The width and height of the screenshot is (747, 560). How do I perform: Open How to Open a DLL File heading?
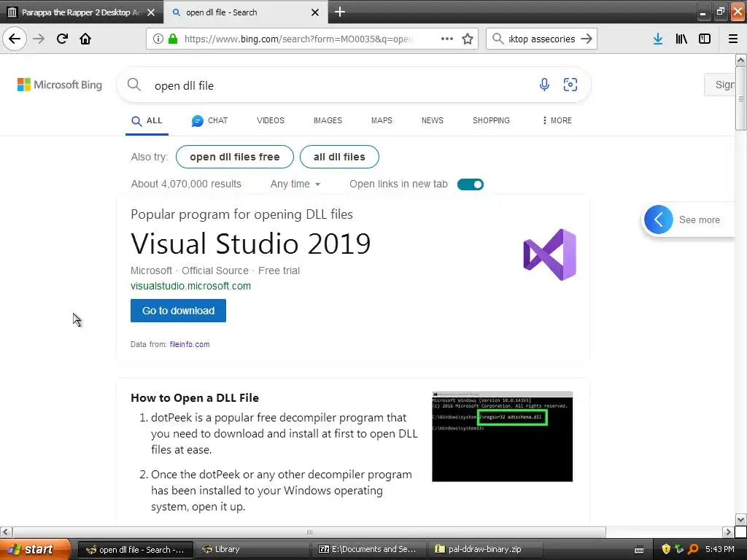[x=195, y=397]
